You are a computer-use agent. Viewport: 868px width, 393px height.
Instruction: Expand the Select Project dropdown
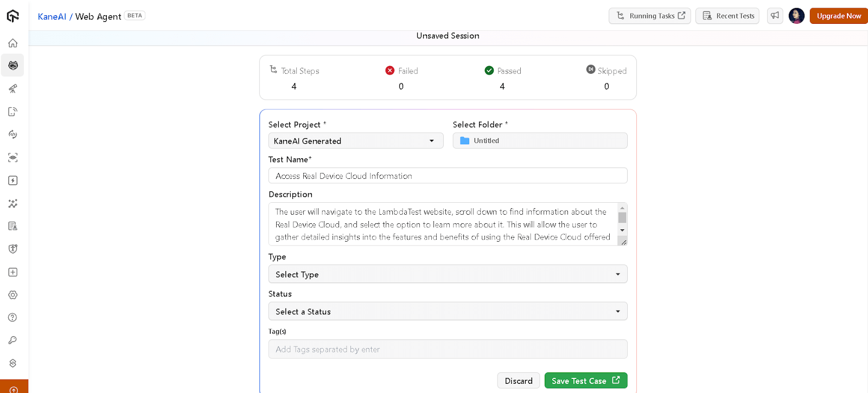[355, 141]
